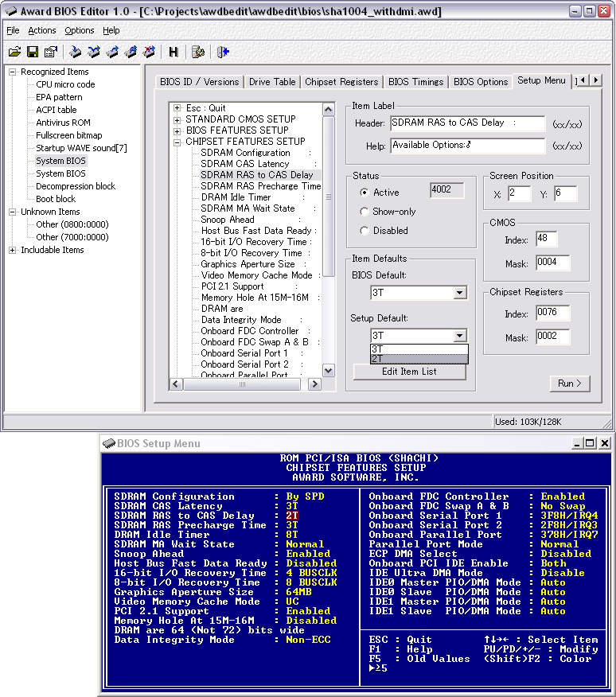Screen dimensions: 616x697
Task: Open the Actions menu
Action: pyautogui.click(x=42, y=30)
